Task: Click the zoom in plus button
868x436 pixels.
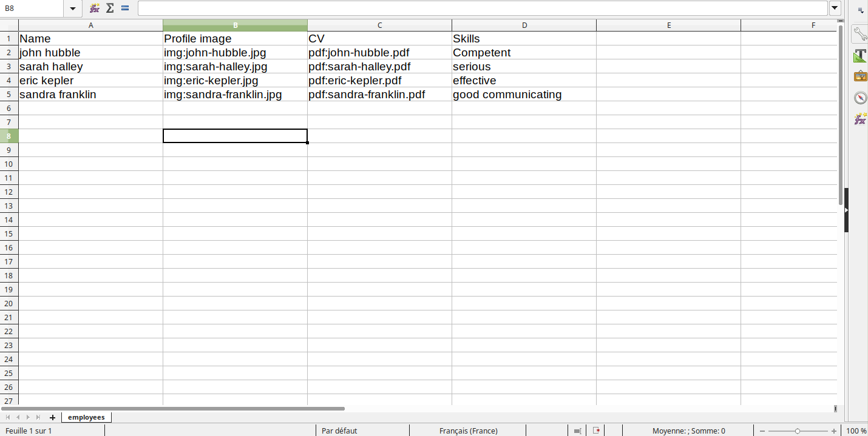Action: (834, 431)
